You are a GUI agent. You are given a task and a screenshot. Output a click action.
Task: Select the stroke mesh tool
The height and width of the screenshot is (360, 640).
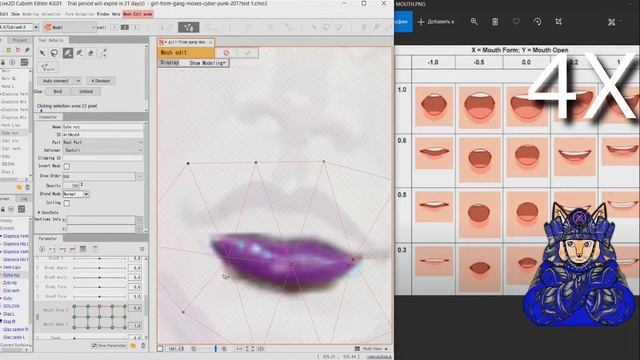pyautogui.click(x=104, y=53)
